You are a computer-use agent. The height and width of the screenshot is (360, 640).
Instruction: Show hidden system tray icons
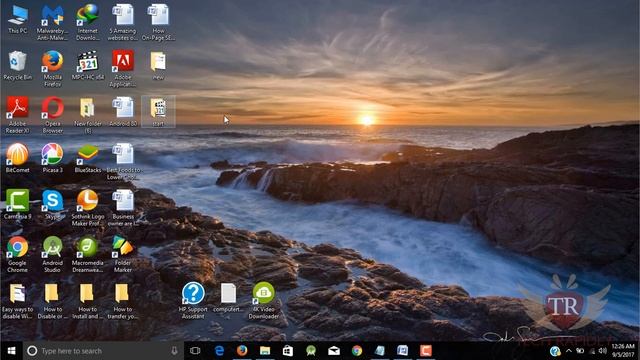pyautogui.click(x=569, y=351)
